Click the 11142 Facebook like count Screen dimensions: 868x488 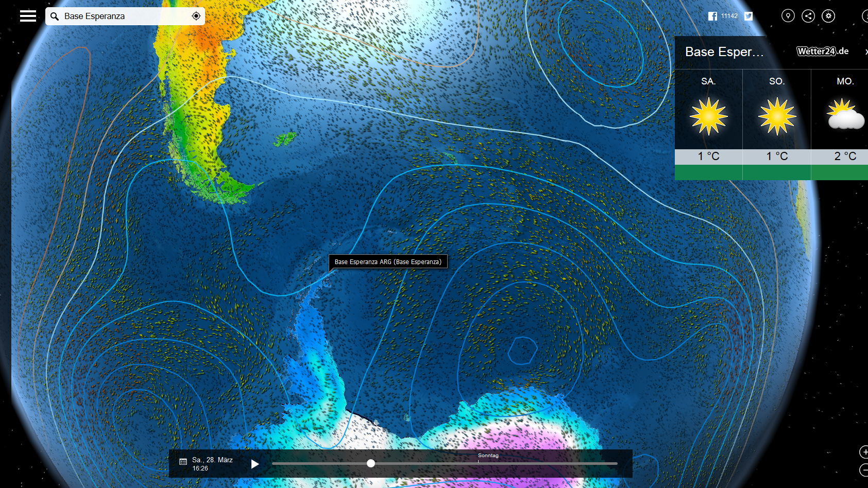pos(729,16)
